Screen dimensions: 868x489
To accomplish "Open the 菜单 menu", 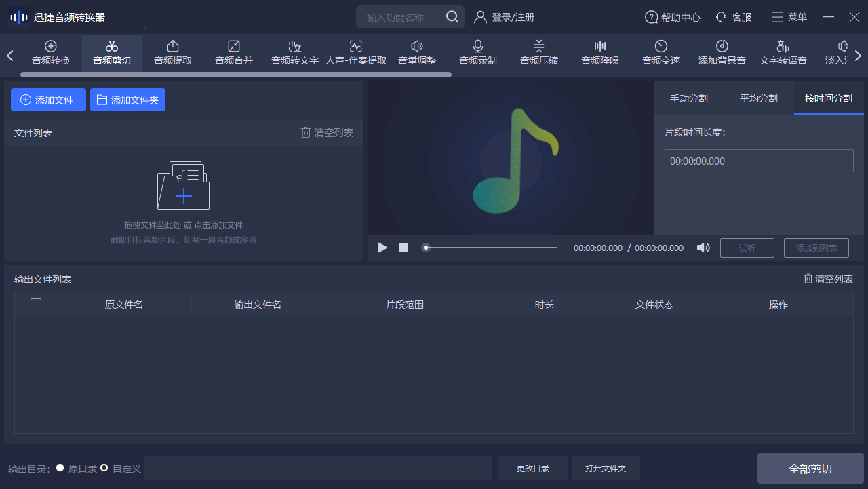I will 789,17.
